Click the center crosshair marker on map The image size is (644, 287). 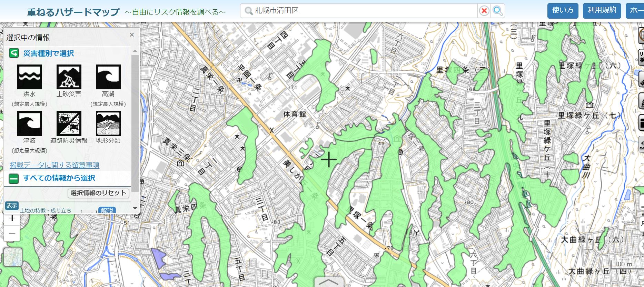(x=329, y=160)
